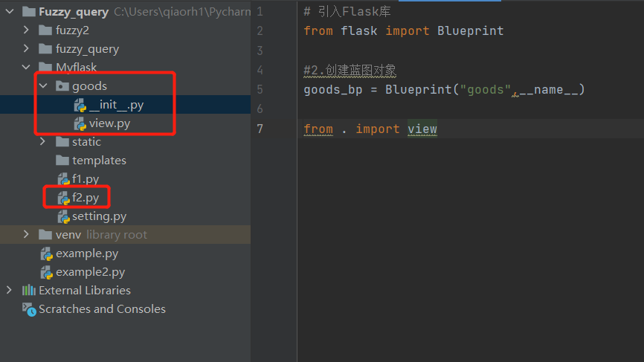Click the 'import' keyword on line 7
This screenshot has width=644, height=362.
tap(378, 129)
